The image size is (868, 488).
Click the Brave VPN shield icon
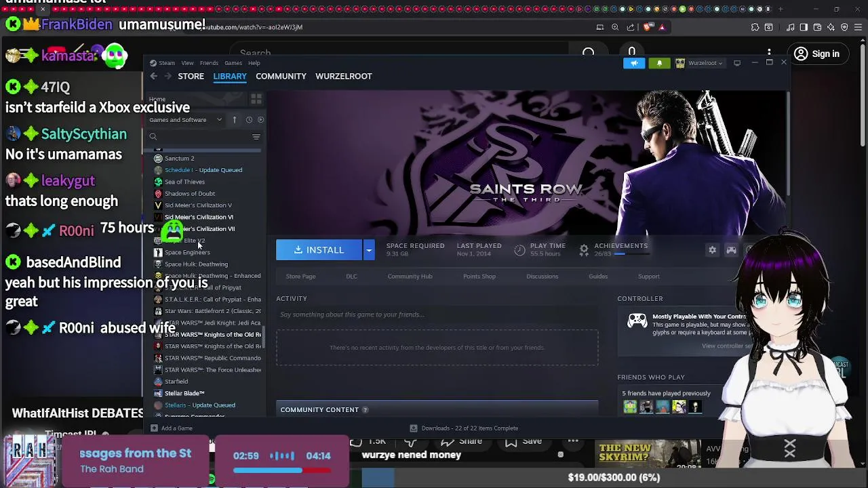coord(844,27)
